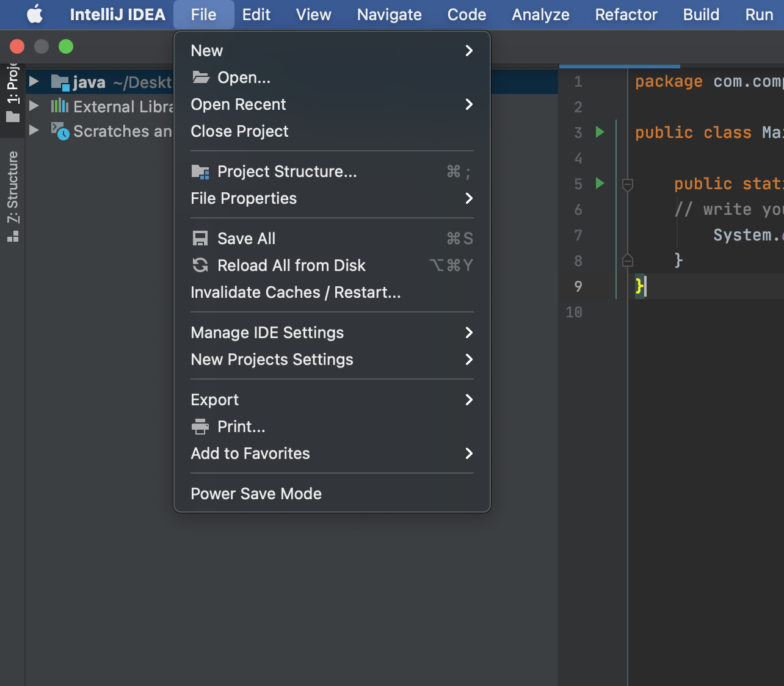784x686 pixels.
Task: Select the 'External Libra' tree row text
Action: click(x=123, y=107)
